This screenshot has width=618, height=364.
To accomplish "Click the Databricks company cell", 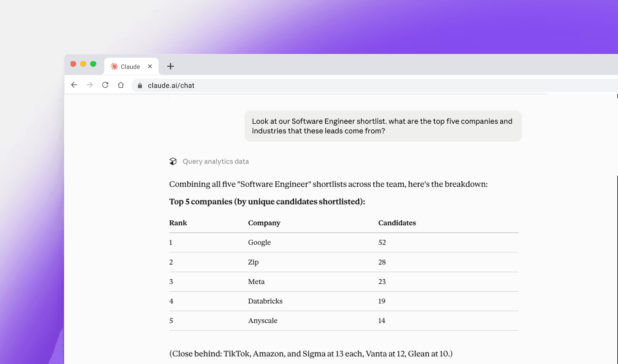I will pyautogui.click(x=265, y=301).
